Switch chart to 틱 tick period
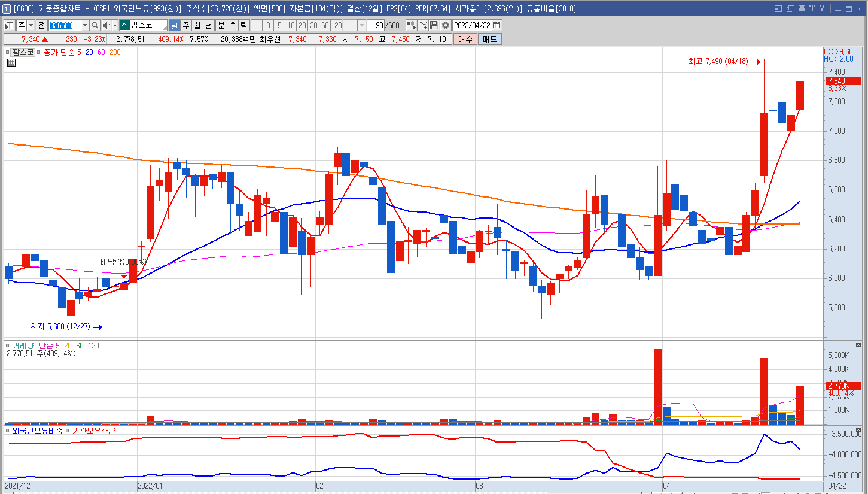This screenshot has height=494, width=868. [x=243, y=25]
